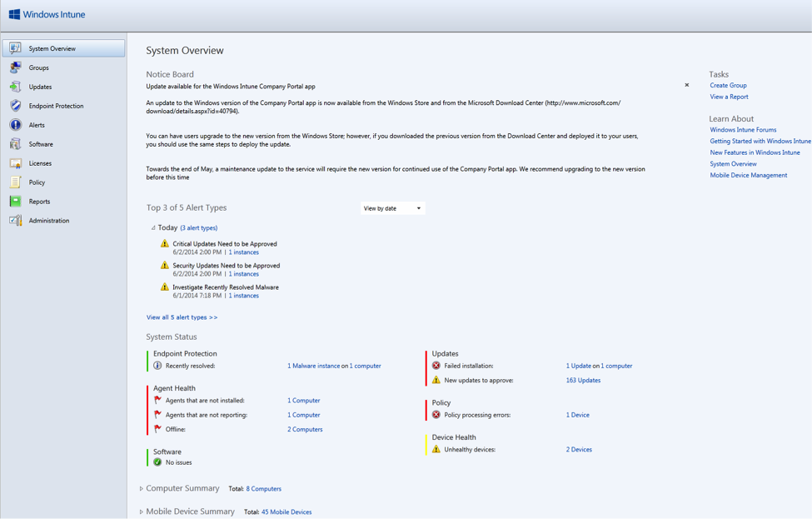Click warning icon beside Unhealthy devices

(436, 450)
